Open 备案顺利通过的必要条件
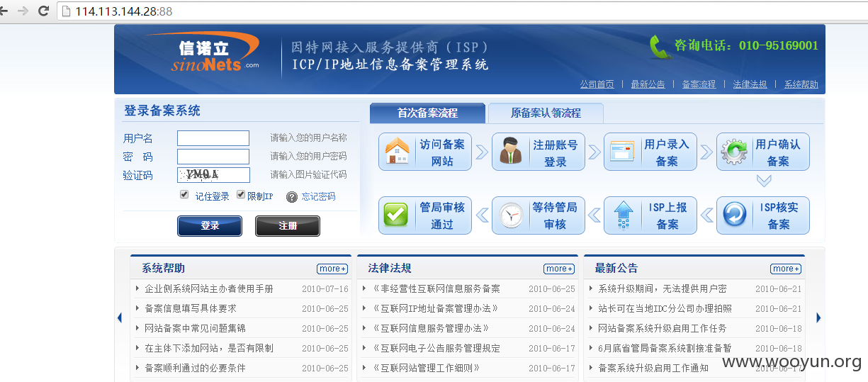Screen dimensions: 868x382 coord(196,369)
